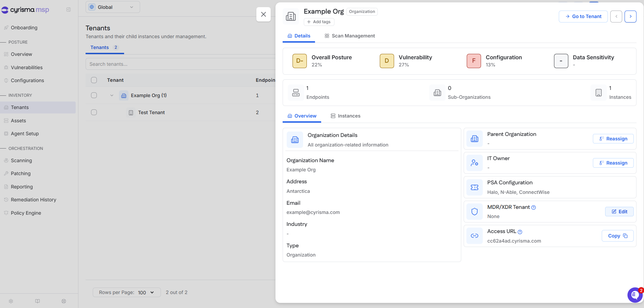
Task: Focus the Search tenants input field
Action: [x=181, y=64]
